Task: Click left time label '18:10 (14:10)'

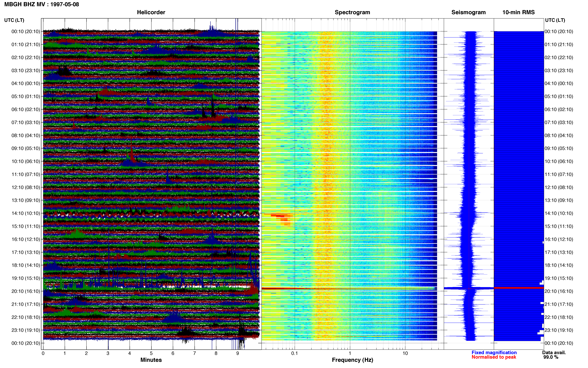Action: coord(26,265)
